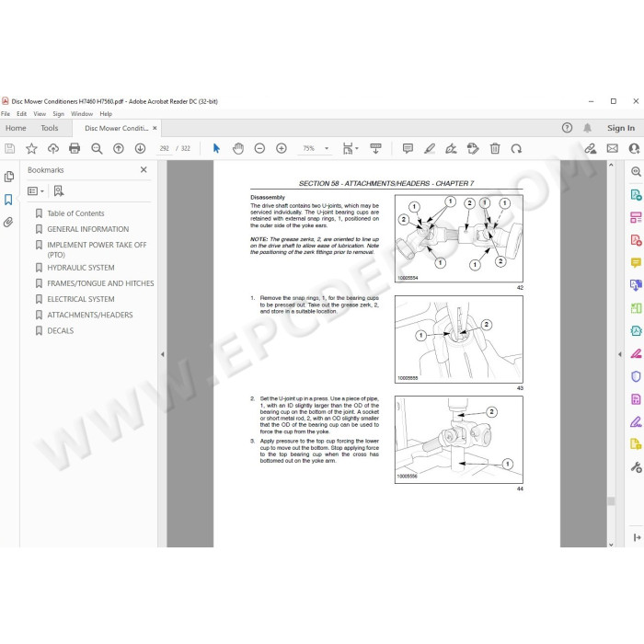Expand the right tools pane icon
The width and height of the screenshot is (644, 644).
point(637,537)
